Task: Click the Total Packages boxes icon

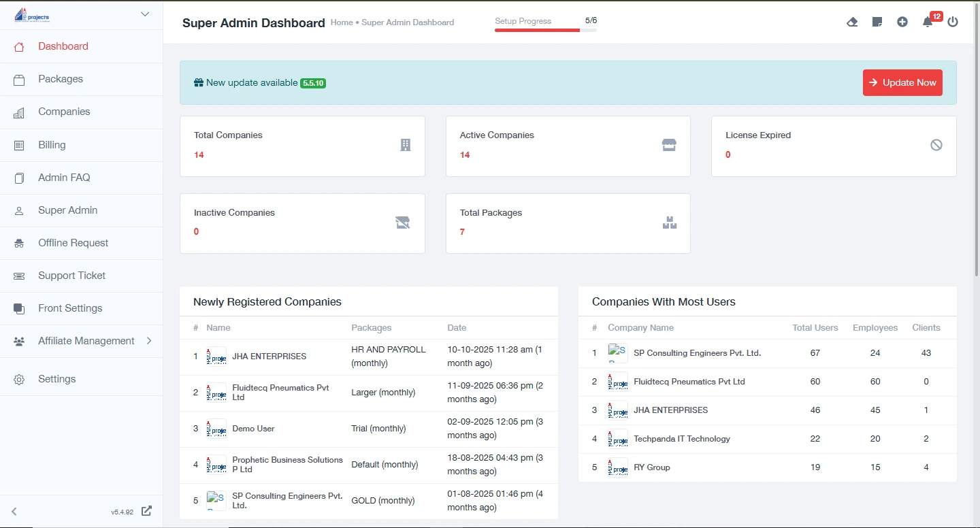Action: pyautogui.click(x=670, y=222)
